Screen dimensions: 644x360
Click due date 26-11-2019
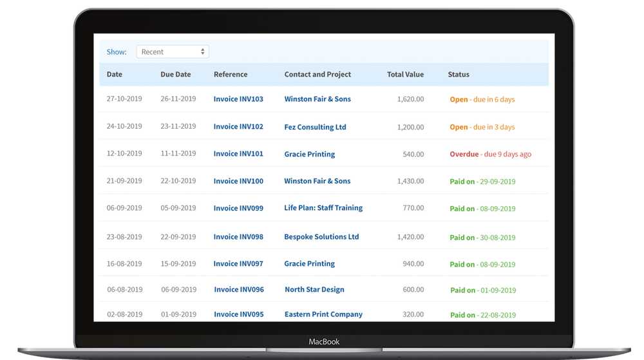[178, 99]
